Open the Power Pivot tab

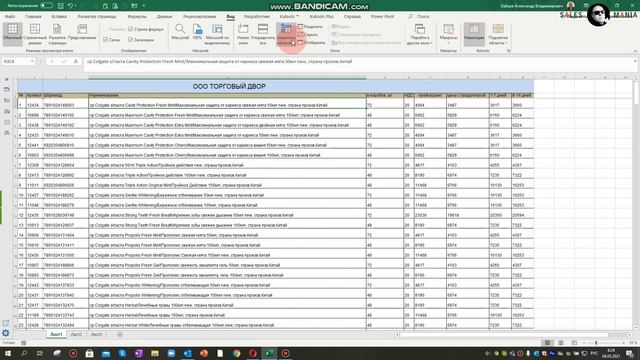(x=382, y=16)
